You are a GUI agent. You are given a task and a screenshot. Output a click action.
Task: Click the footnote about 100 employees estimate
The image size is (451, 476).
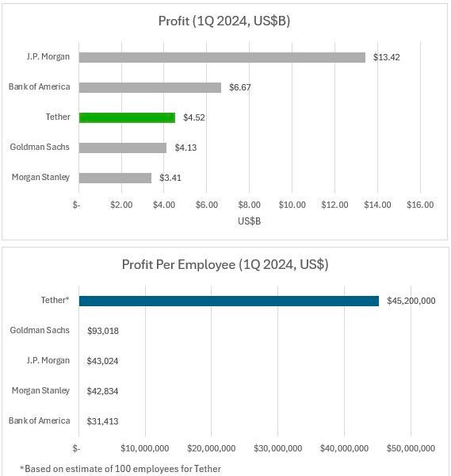click(x=120, y=469)
